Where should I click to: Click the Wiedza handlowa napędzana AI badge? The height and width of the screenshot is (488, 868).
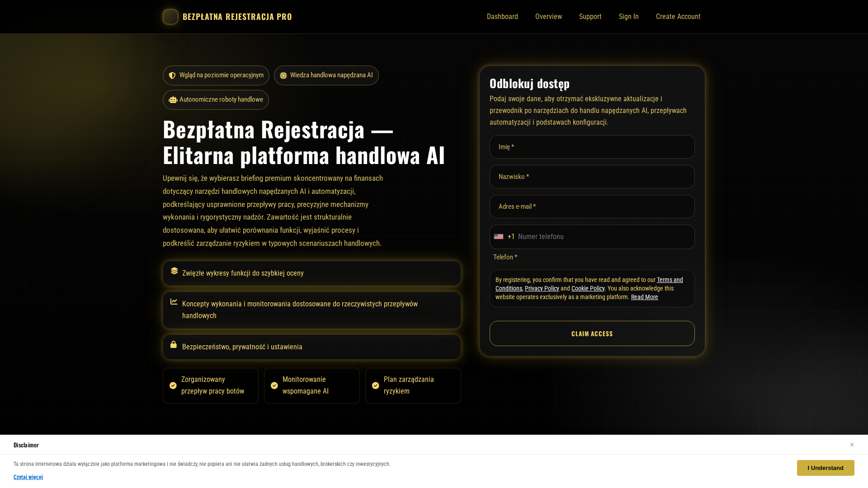click(x=326, y=75)
